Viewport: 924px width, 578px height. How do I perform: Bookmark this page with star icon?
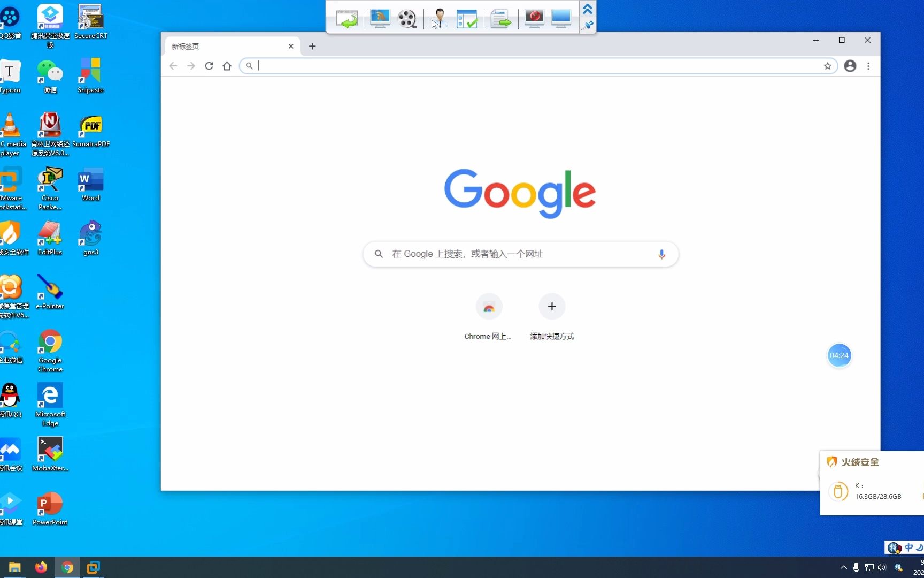pyautogui.click(x=828, y=66)
